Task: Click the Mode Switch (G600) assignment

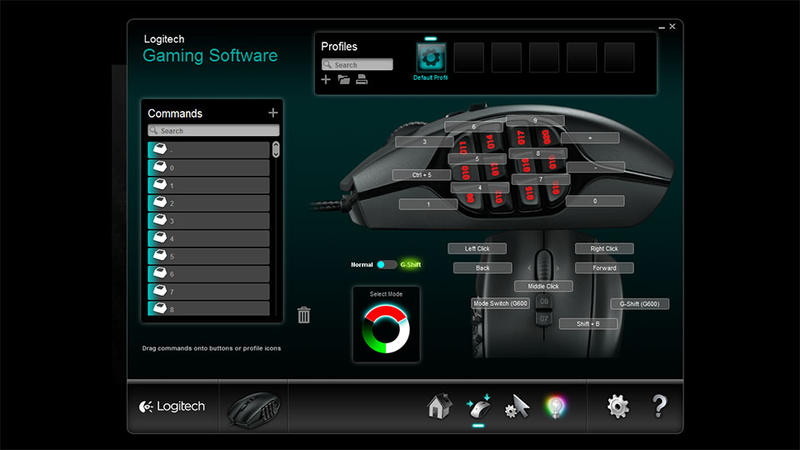Action: [x=501, y=303]
